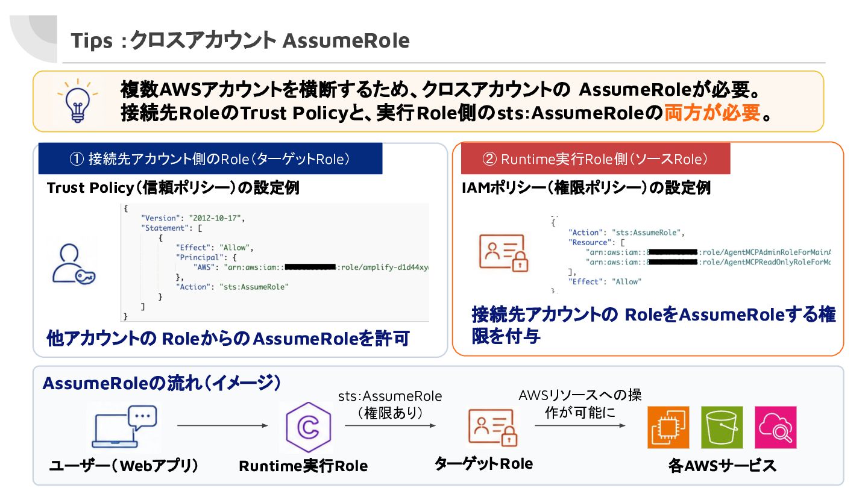The width and height of the screenshot is (868, 488).
Task: Click the flow label "sts:AssumeRole（権限あり）"
Action: pos(390,404)
